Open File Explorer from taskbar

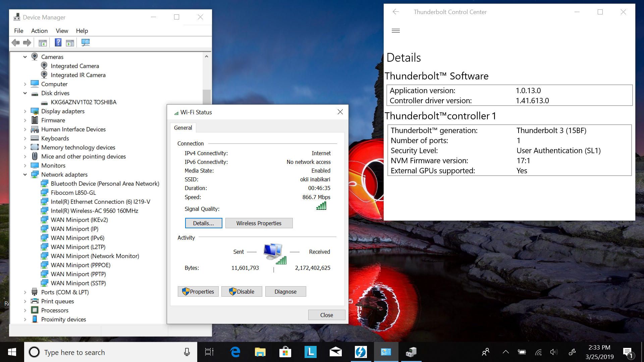pos(260,352)
